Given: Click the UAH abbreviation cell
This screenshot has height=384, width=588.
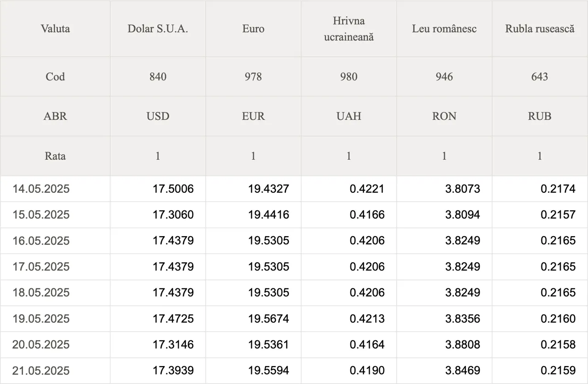Looking at the screenshot, I should pos(349,116).
